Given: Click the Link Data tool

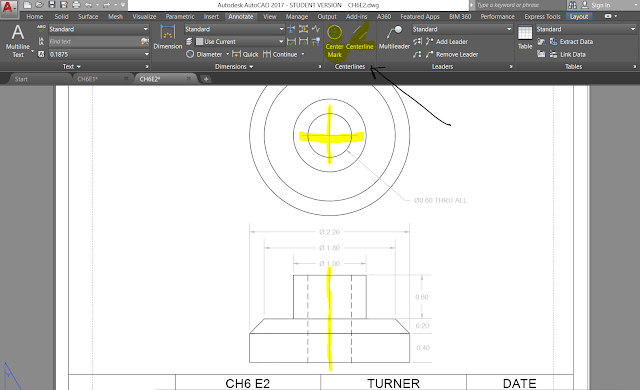Looking at the screenshot, I should (x=568, y=54).
